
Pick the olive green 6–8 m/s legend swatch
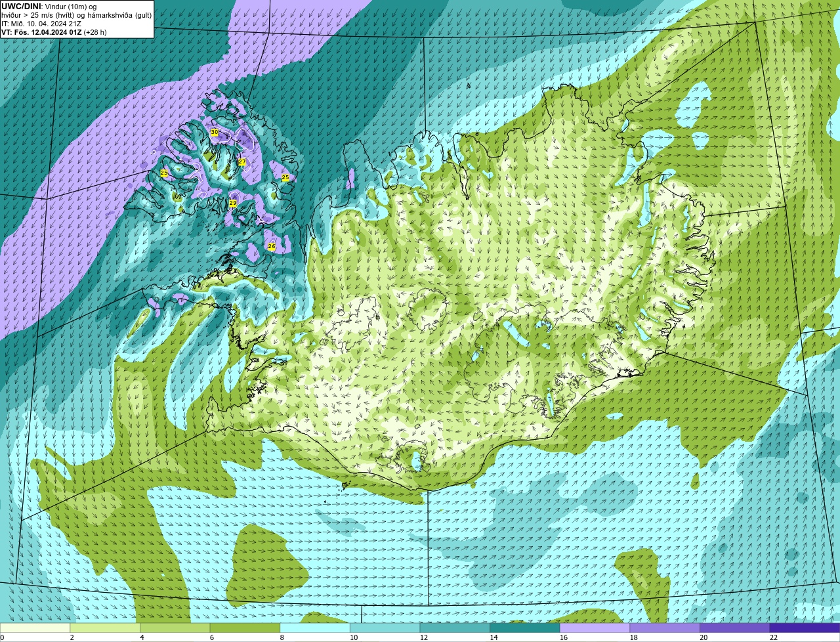click(245, 628)
